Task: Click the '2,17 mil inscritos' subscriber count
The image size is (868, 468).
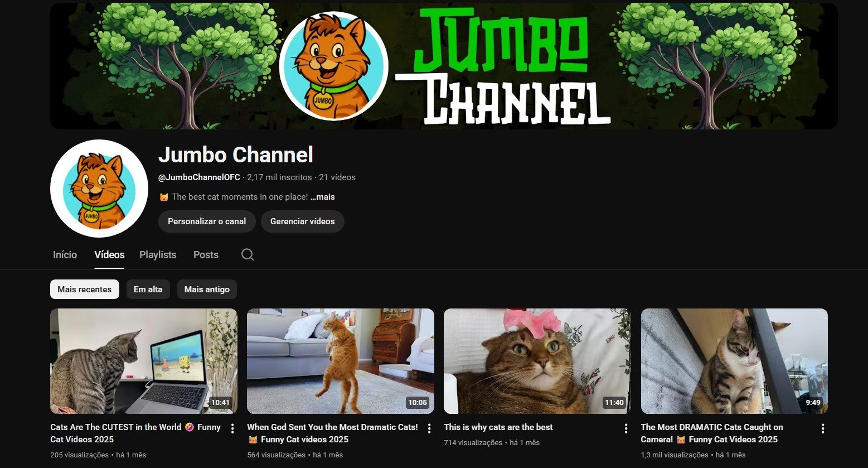Action: point(279,177)
